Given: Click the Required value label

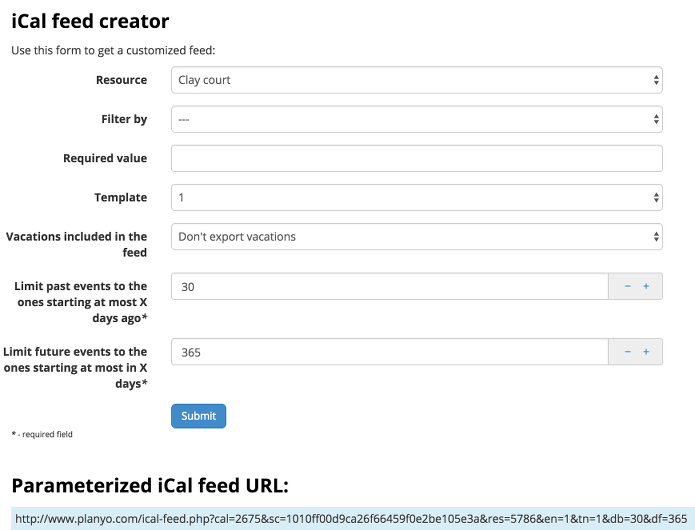Looking at the screenshot, I should (x=105, y=158).
